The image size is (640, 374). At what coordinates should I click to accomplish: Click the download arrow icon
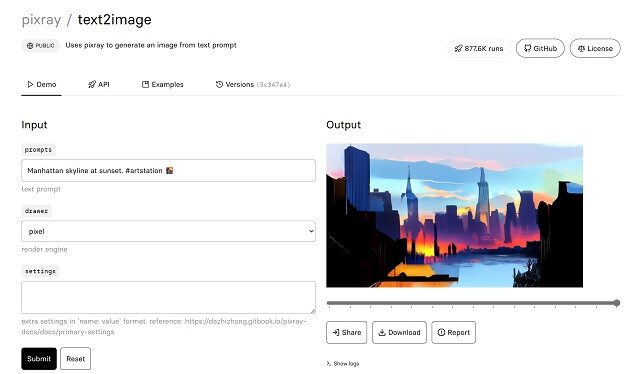[x=382, y=332]
